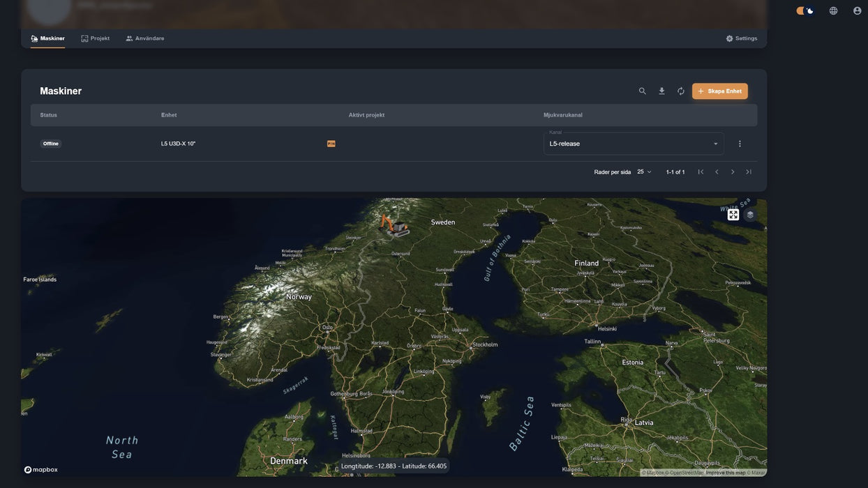Open the Settings page
868x488 pixels.
tap(741, 38)
